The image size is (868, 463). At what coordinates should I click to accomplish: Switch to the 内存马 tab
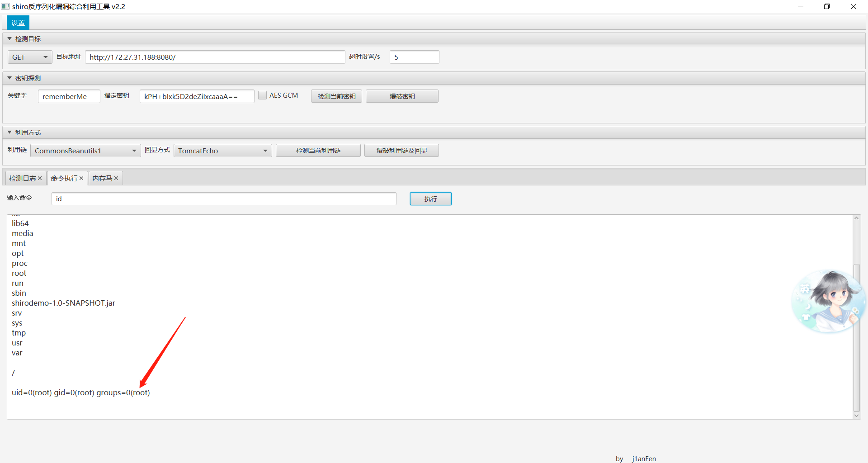click(102, 179)
